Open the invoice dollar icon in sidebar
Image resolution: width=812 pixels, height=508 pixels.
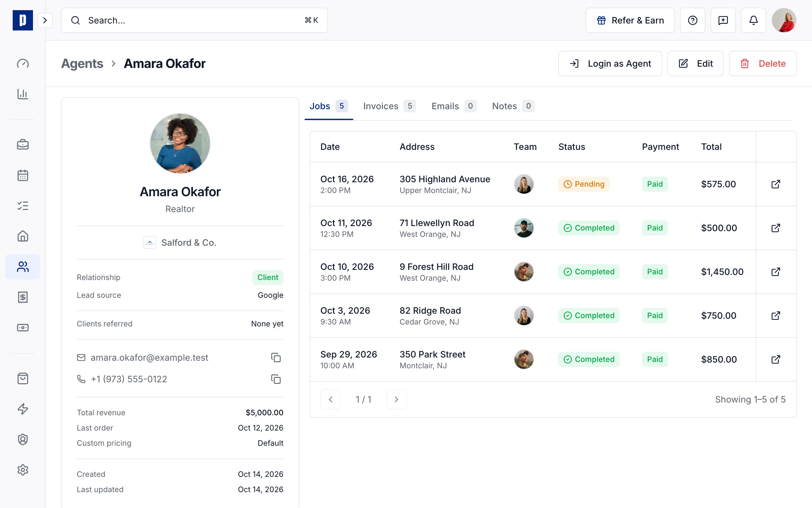point(23,297)
